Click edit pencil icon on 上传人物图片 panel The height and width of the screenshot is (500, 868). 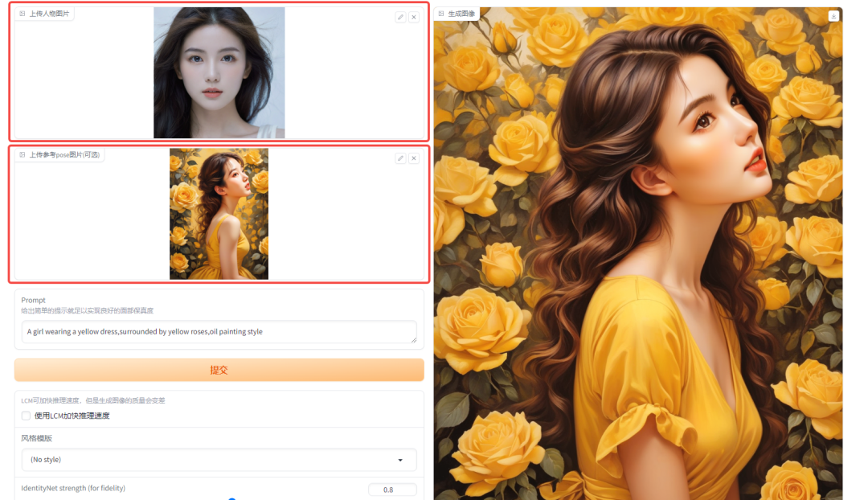[400, 17]
